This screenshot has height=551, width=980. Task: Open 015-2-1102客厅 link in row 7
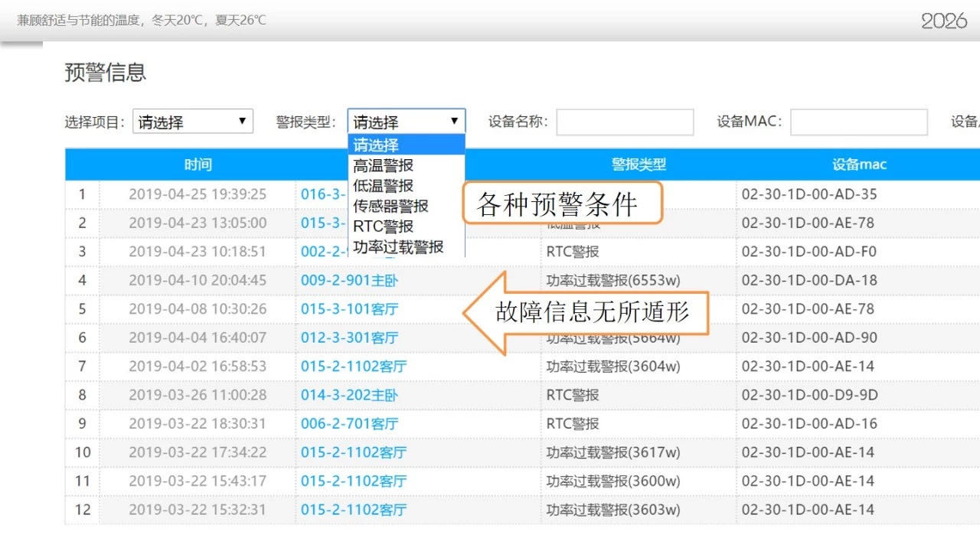353,367
